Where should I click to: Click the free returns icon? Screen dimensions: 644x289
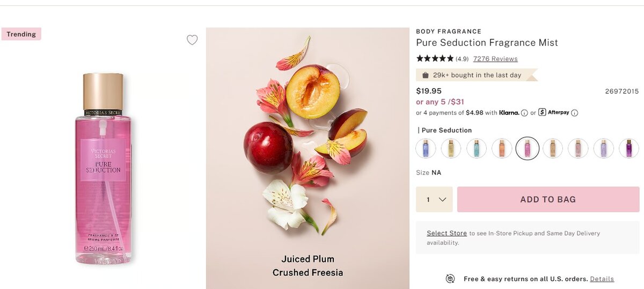[x=451, y=278]
